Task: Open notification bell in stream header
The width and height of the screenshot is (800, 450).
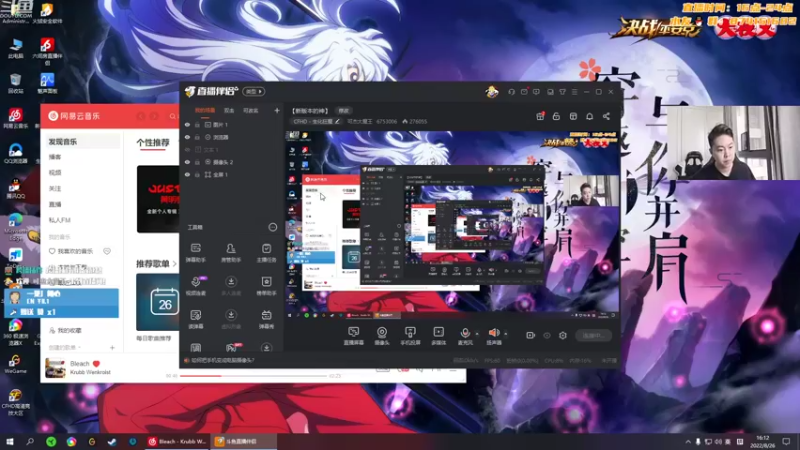Action: tap(589, 116)
